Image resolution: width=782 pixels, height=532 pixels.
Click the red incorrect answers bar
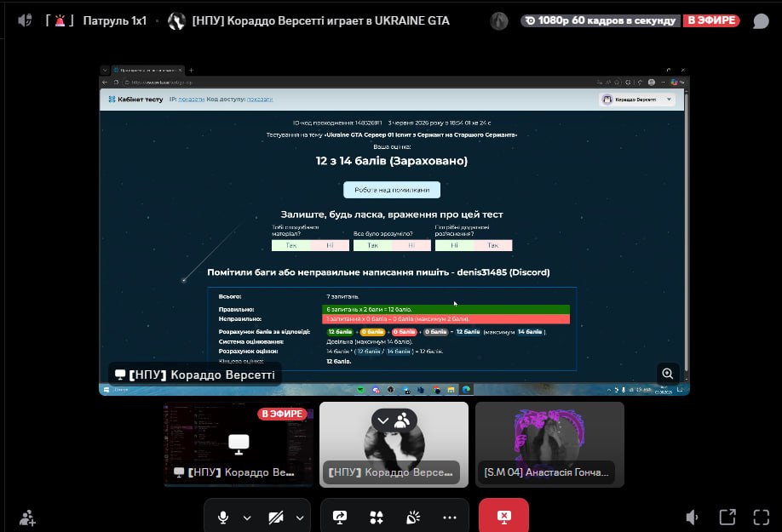[446, 319]
